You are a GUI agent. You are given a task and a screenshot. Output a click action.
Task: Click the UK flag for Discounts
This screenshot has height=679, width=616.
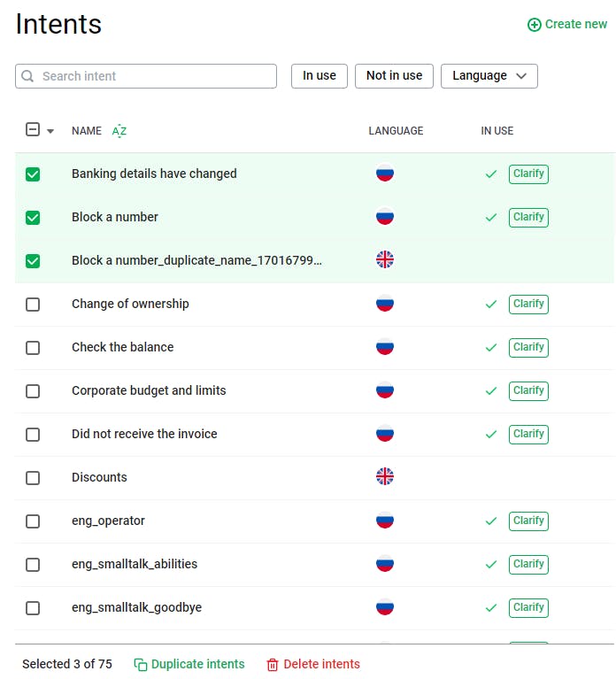pyautogui.click(x=385, y=477)
